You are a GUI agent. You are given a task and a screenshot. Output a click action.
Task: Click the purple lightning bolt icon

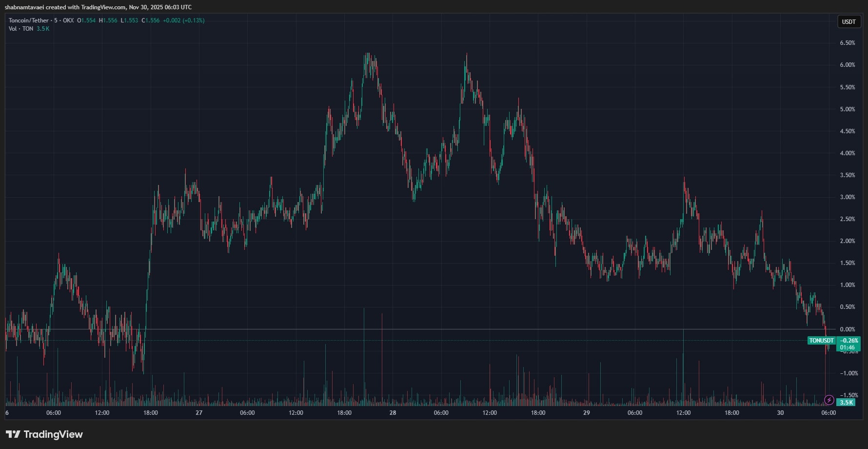[x=829, y=400]
